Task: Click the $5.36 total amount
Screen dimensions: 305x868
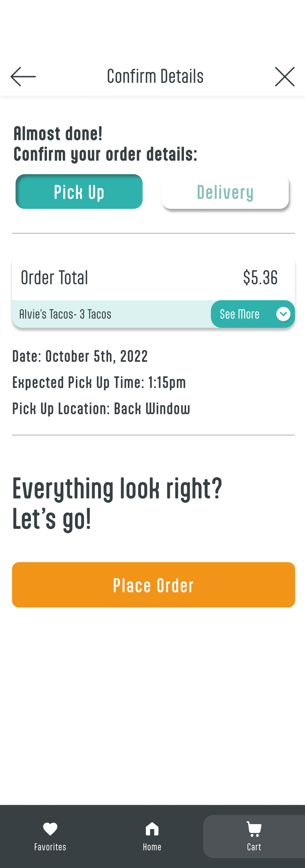Action: click(260, 278)
